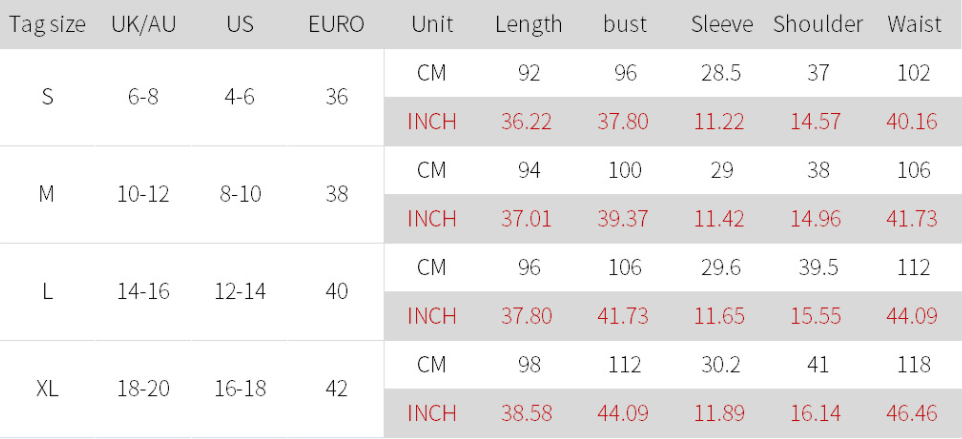Viewport: 962px width, 439px height.
Task: Select the 39.37 inch bust value
Action: pos(625,219)
